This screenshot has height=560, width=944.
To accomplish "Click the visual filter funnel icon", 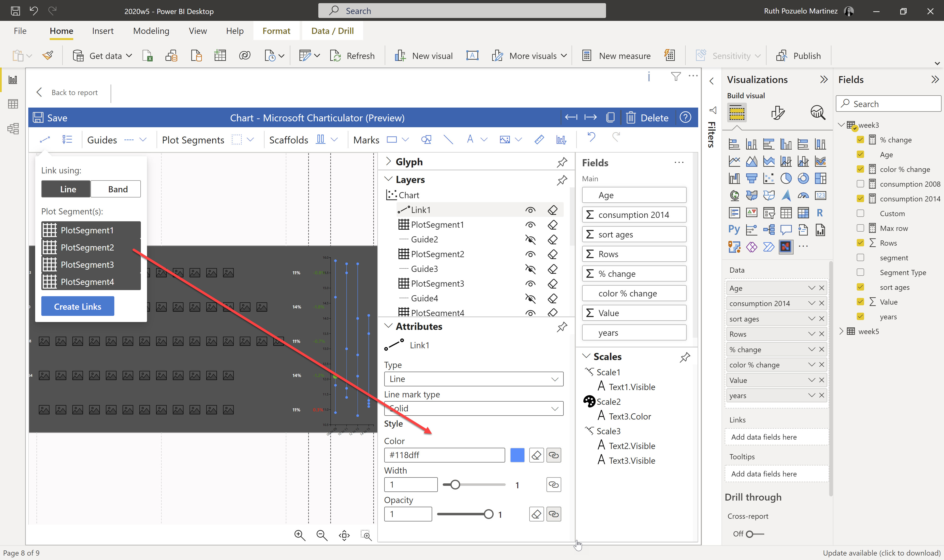I will point(676,76).
